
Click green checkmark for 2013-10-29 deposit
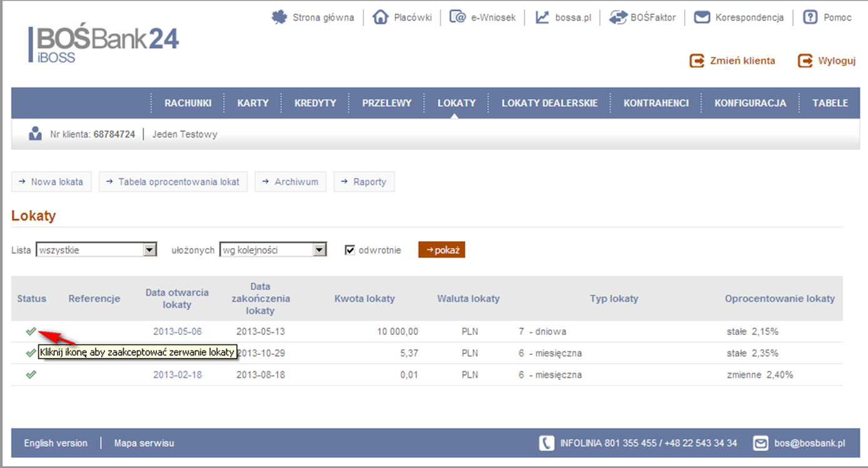31,353
